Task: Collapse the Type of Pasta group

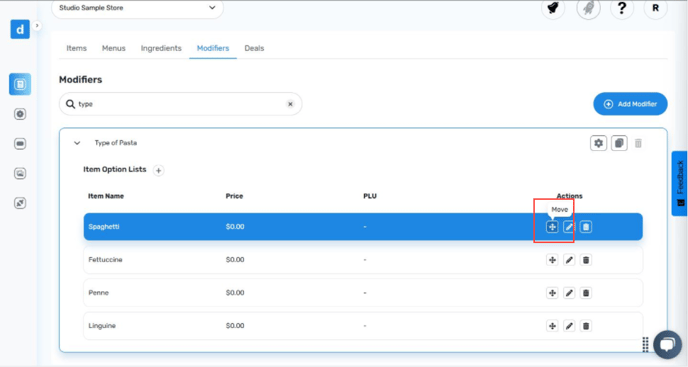Action: pyautogui.click(x=77, y=143)
